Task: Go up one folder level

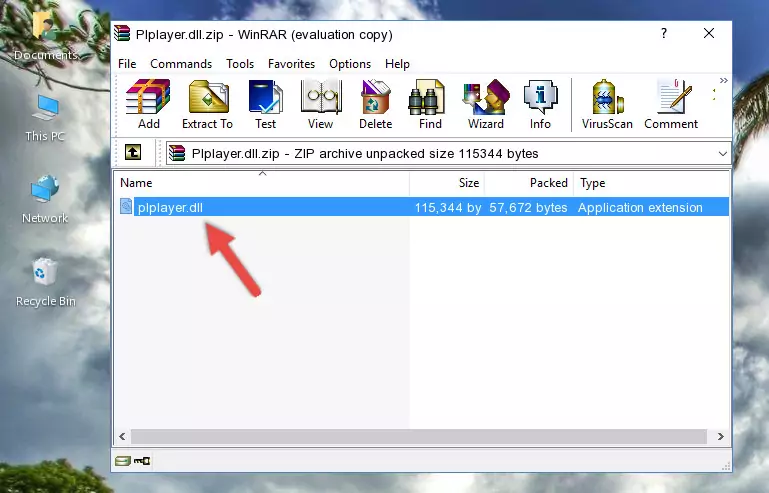Action: (x=133, y=153)
